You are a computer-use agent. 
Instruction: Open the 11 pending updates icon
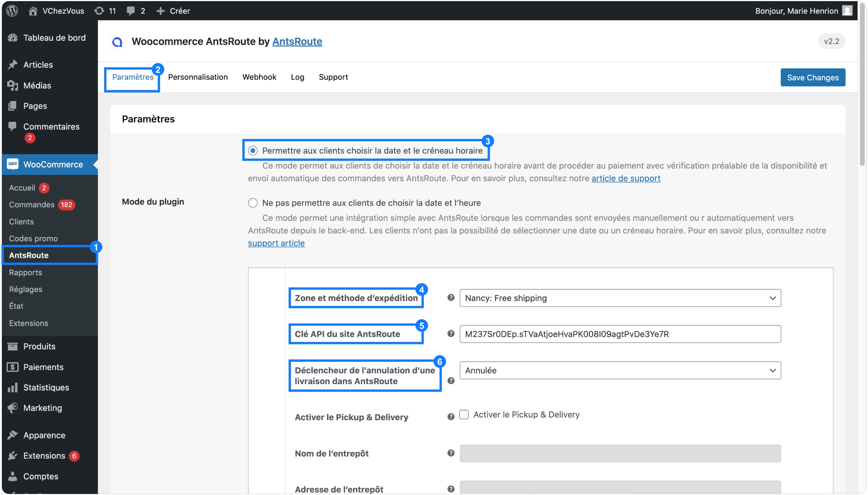click(99, 11)
